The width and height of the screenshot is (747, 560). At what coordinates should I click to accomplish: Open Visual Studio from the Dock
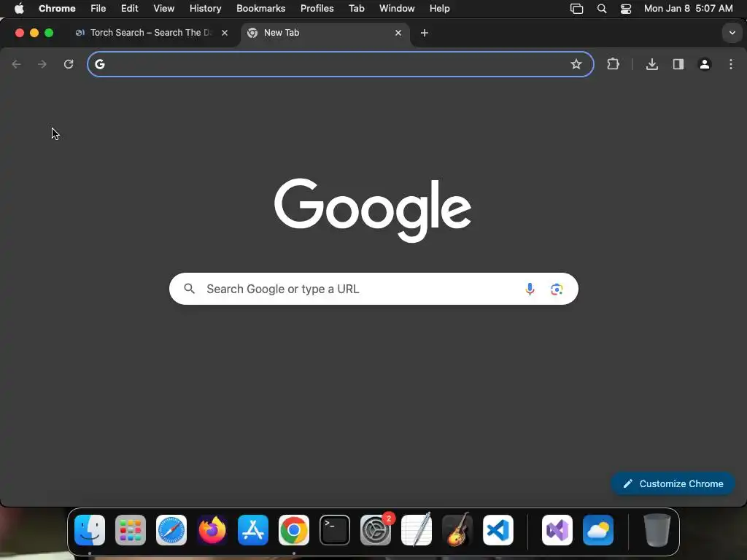pyautogui.click(x=557, y=530)
